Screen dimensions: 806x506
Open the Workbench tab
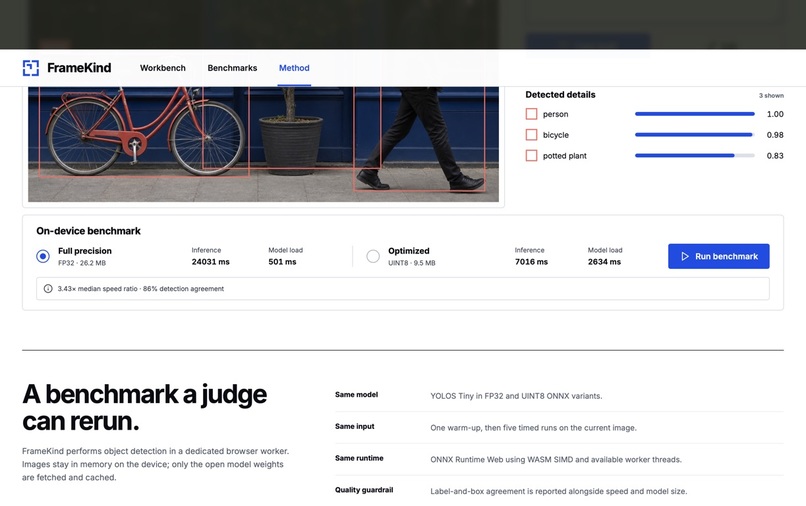162,68
